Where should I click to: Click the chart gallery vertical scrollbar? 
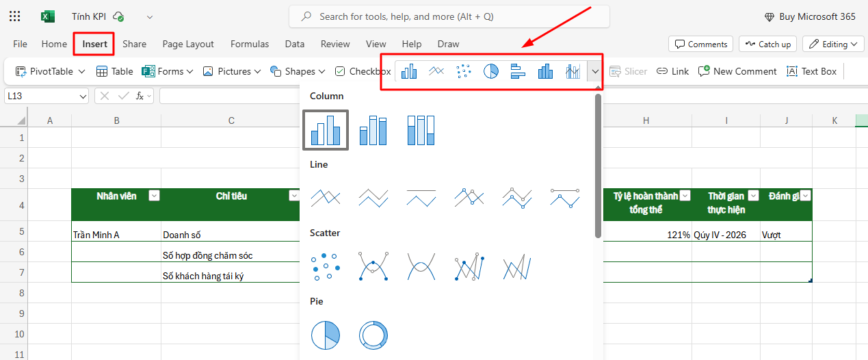coord(598,166)
